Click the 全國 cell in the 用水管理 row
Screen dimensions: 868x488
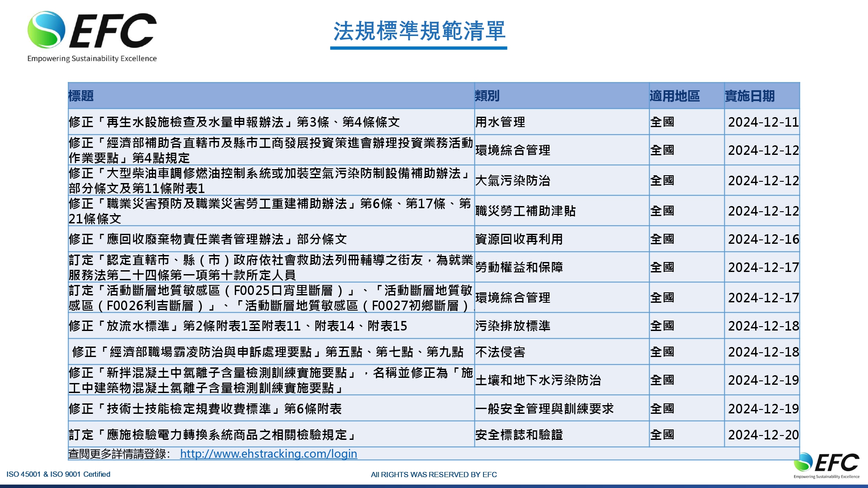pyautogui.click(x=687, y=122)
